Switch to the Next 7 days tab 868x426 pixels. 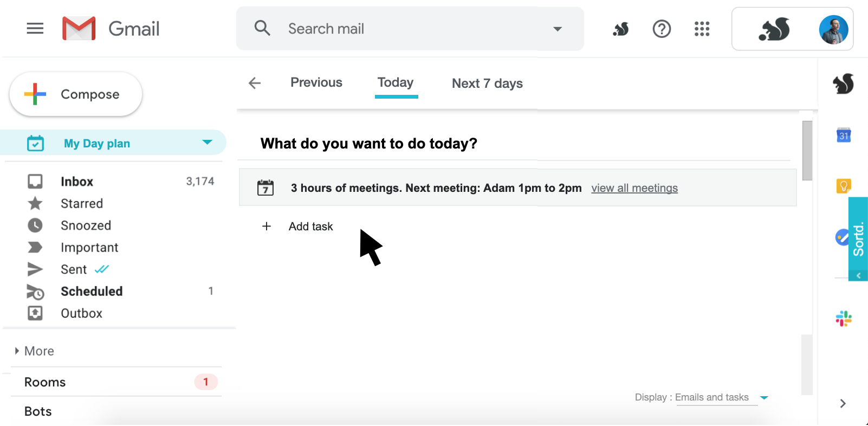[x=487, y=83]
